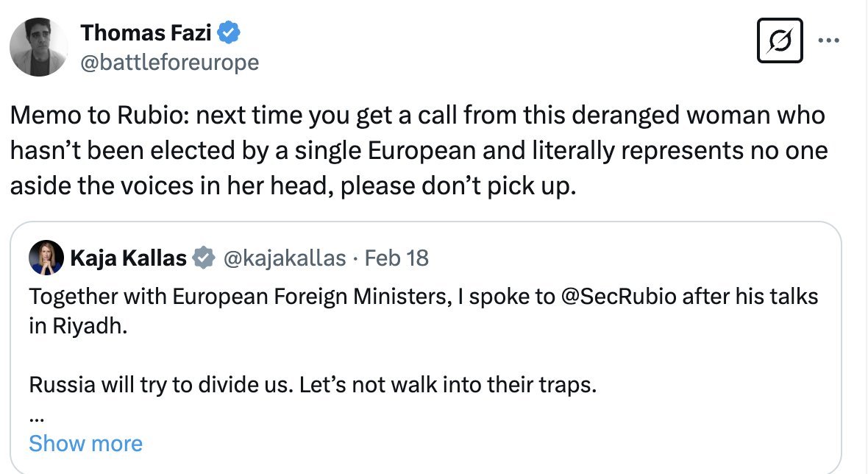This screenshot has height=474, width=868.
Task: Click the truncation ellipsis above Show more
Action: point(35,415)
